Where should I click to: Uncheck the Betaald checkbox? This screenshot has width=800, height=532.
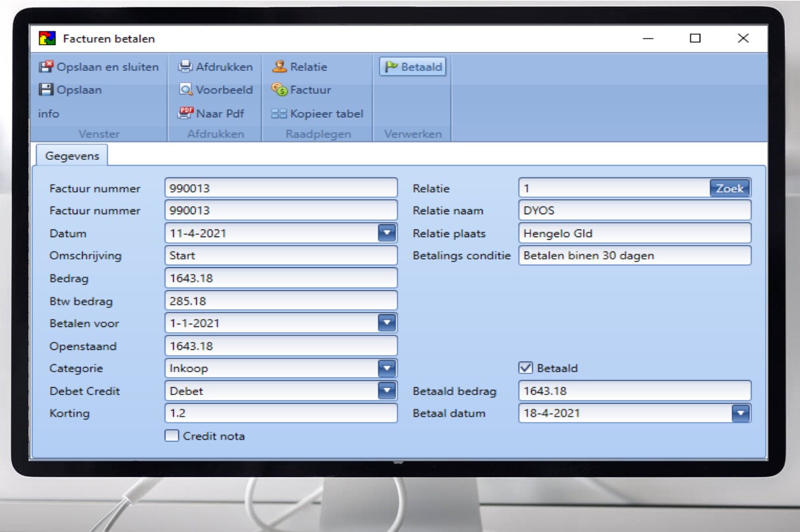coord(526,368)
